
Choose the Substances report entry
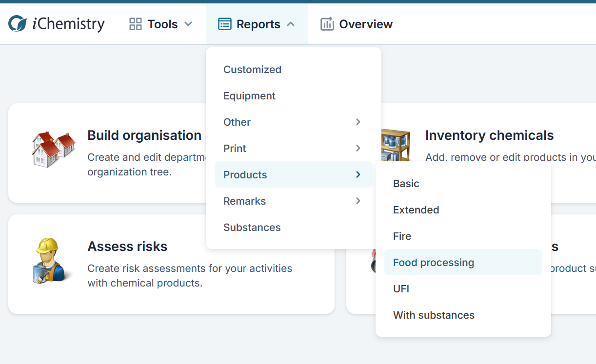pyautogui.click(x=252, y=228)
